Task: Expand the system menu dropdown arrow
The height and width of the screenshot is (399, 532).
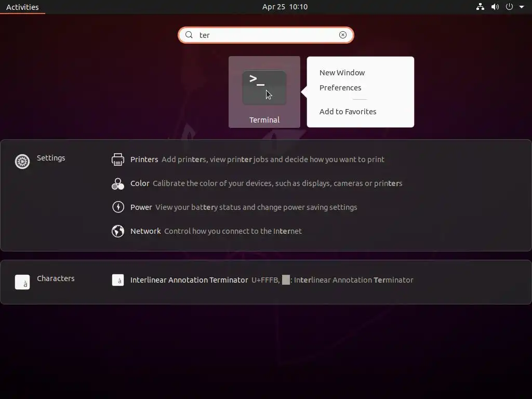Action: tap(522, 7)
